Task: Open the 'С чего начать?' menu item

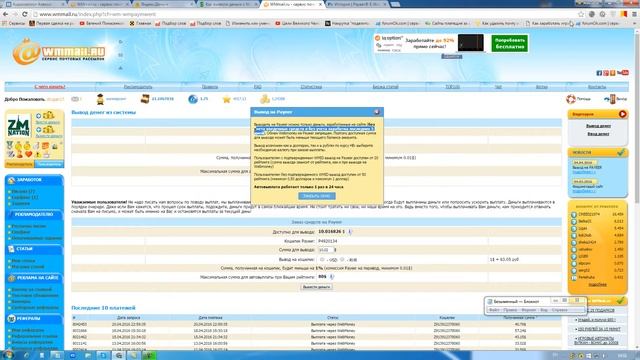Action: click(x=50, y=87)
